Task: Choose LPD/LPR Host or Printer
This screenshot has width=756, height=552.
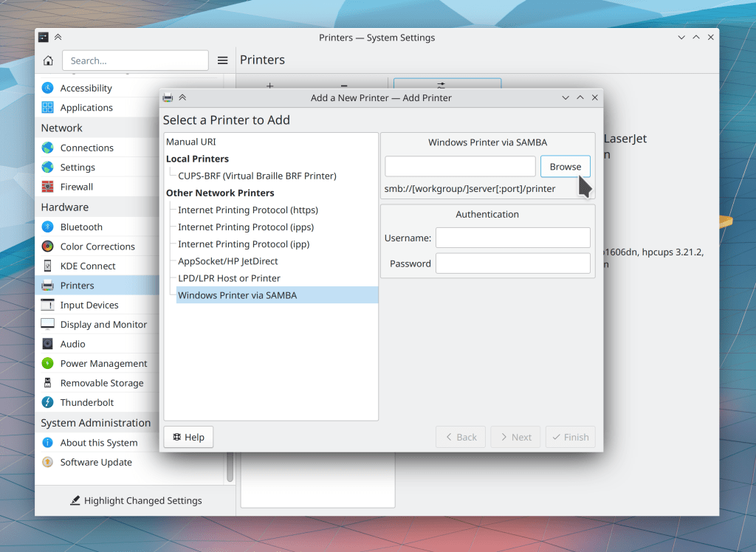Action: pos(229,278)
